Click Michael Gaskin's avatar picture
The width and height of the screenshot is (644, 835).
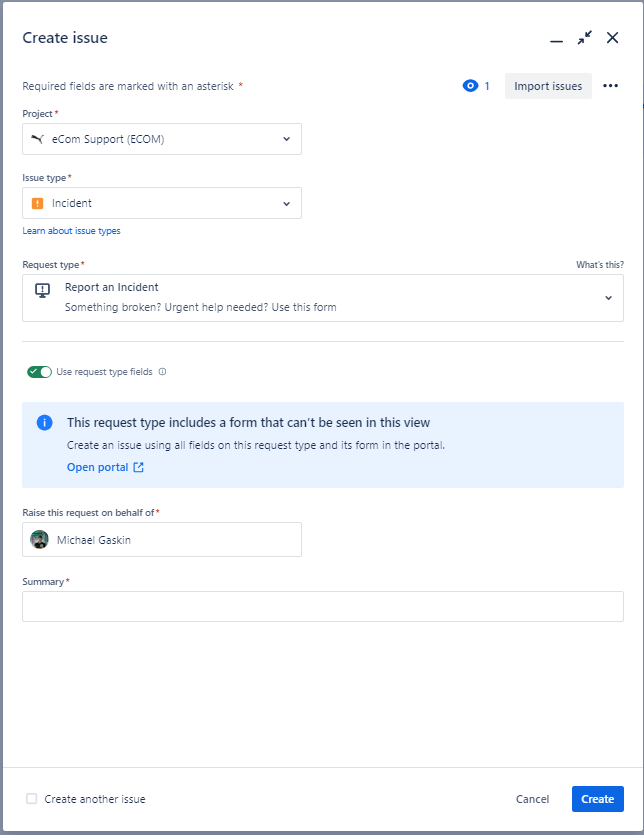tap(39, 539)
